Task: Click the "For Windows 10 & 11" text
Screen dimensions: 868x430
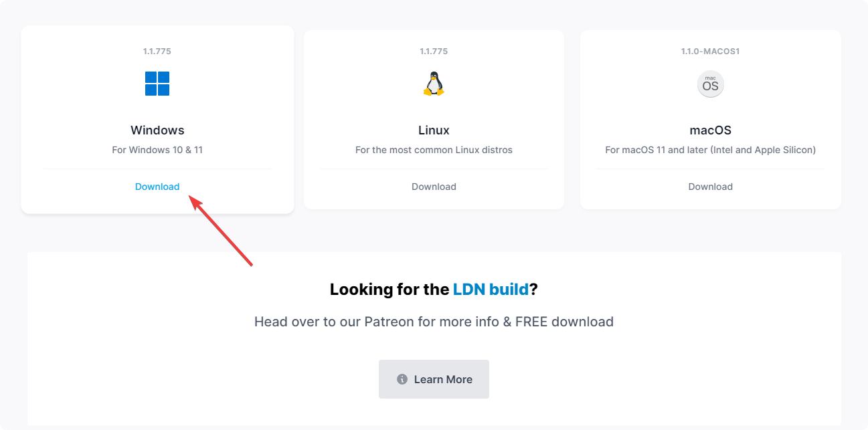Action: 157,150
